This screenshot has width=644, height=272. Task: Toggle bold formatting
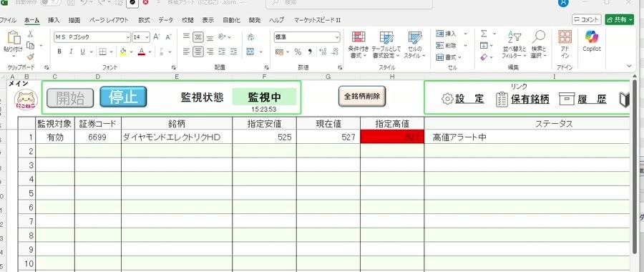click(59, 52)
